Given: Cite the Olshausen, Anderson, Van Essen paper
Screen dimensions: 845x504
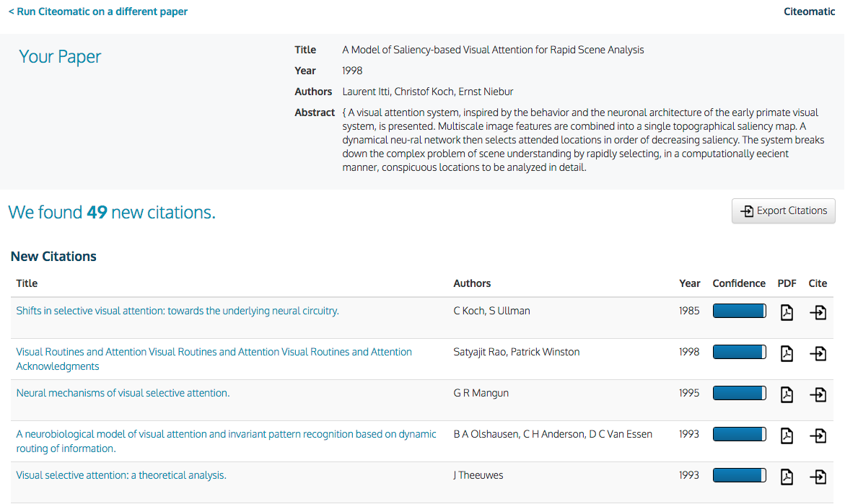Looking at the screenshot, I should (x=818, y=436).
